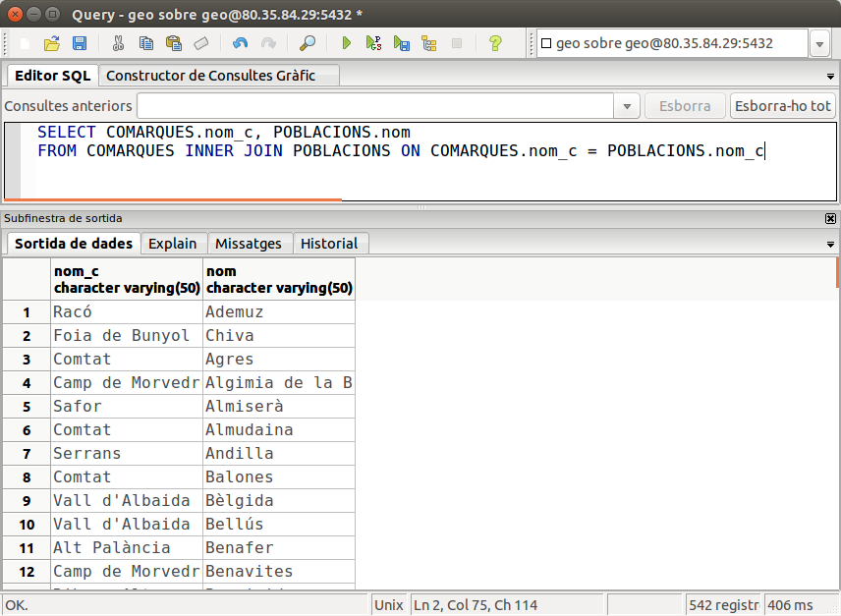This screenshot has height=616, width=841.
Task: Click the Explain query icon
Action: [373, 43]
